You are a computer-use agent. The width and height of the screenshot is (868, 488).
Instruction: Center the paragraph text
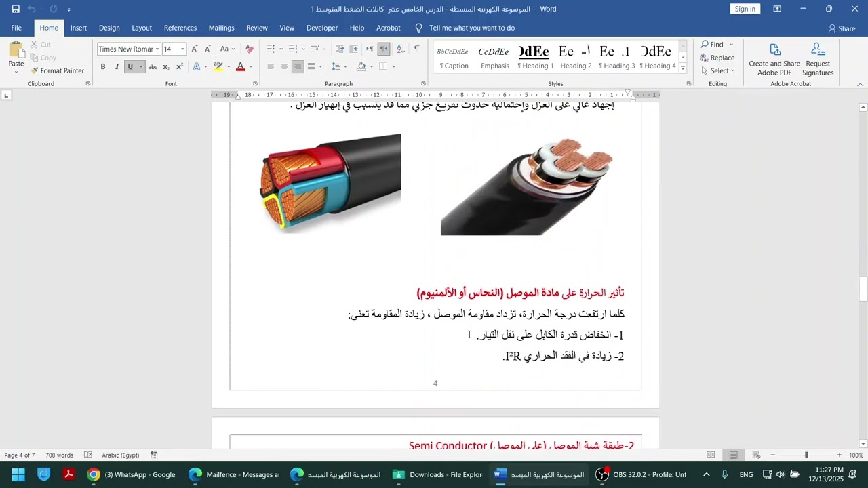coord(284,66)
